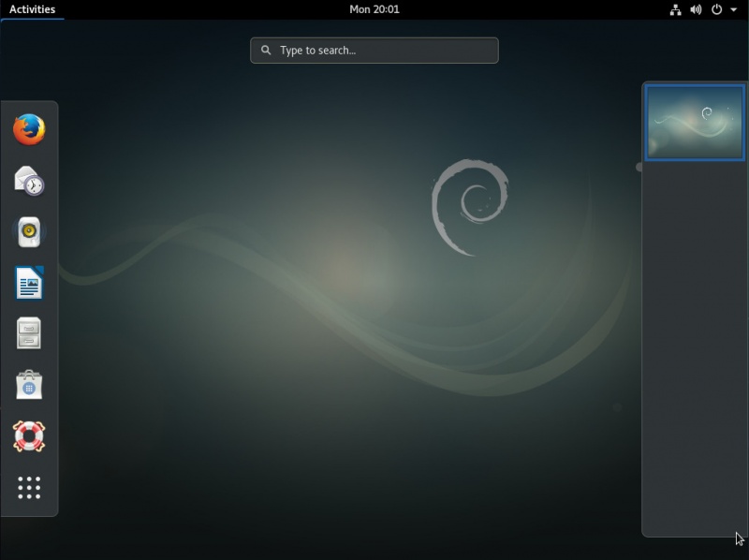
Task: Open the Evolution mail application
Action: pos(28,182)
